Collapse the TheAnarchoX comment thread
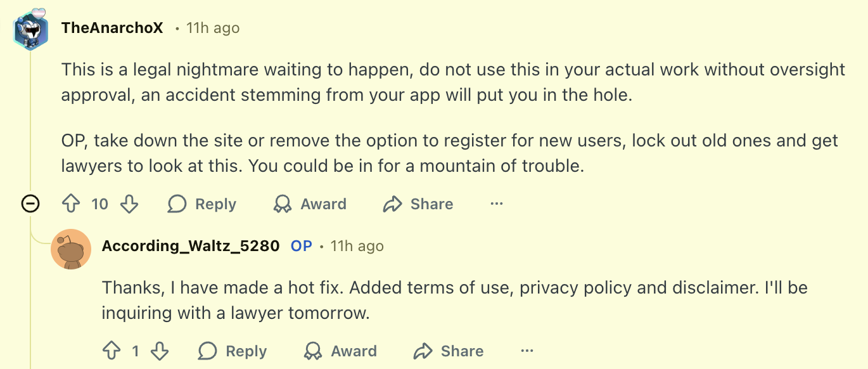The width and height of the screenshot is (868, 369). (30, 204)
